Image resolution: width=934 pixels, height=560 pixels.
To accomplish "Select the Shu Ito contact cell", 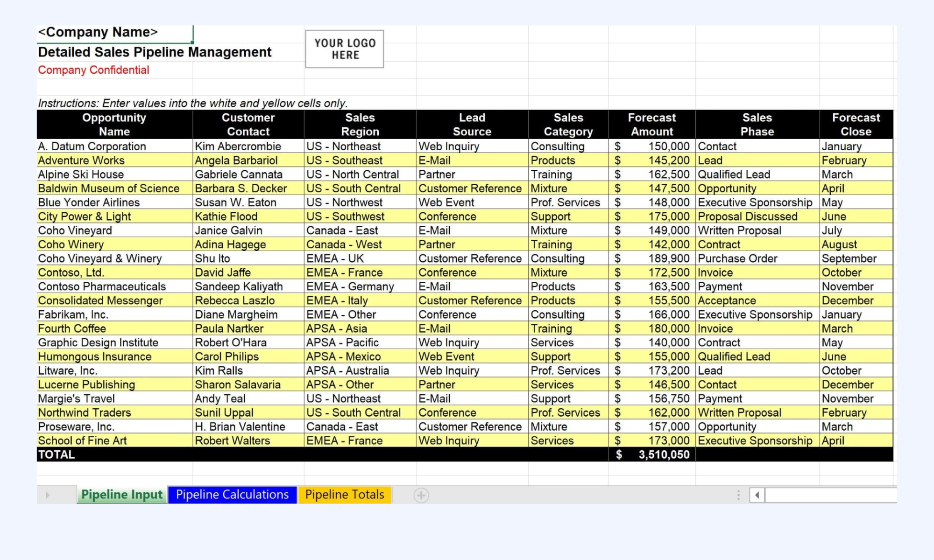I will pos(248,258).
